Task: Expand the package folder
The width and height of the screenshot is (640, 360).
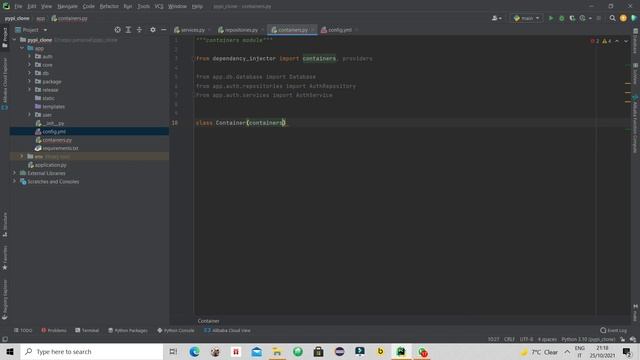Action: point(29,81)
